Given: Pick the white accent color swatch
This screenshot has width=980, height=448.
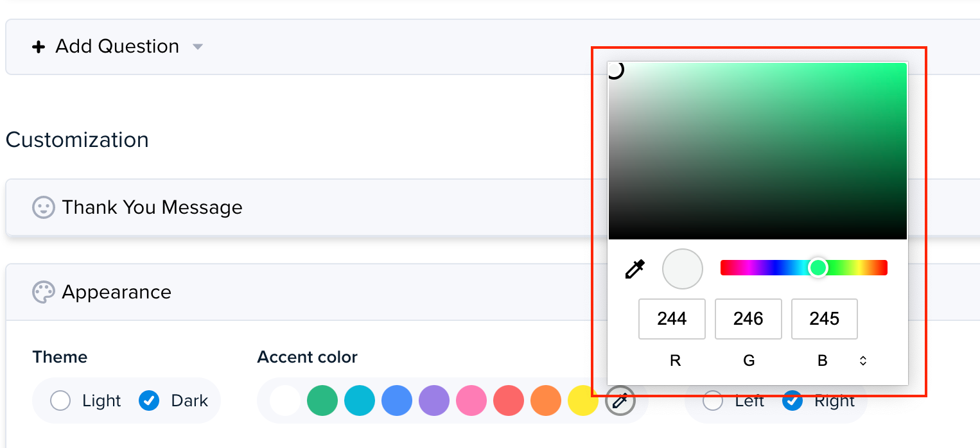Looking at the screenshot, I should point(285,401).
